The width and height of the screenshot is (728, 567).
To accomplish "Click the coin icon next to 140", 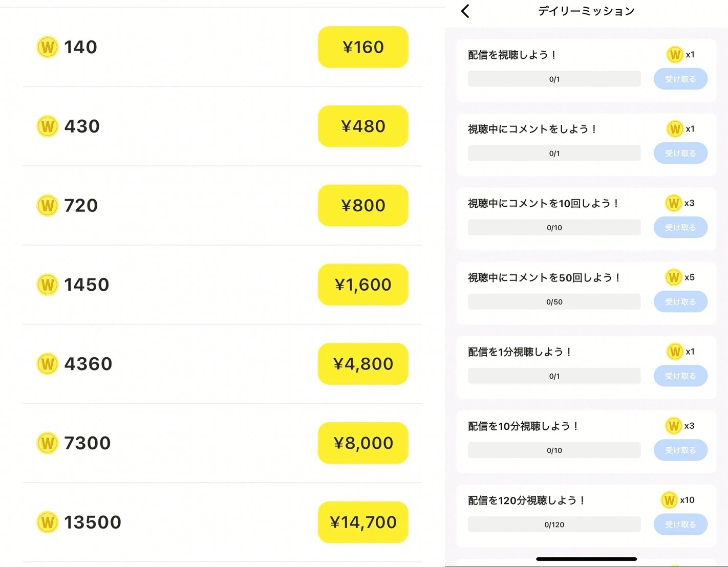I will [47, 47].
